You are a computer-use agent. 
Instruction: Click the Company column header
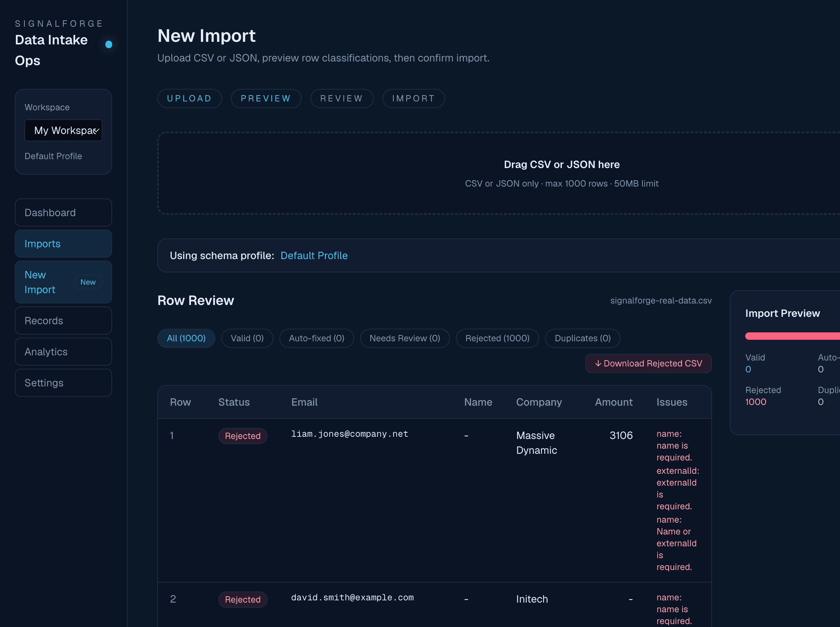(539, 402)
